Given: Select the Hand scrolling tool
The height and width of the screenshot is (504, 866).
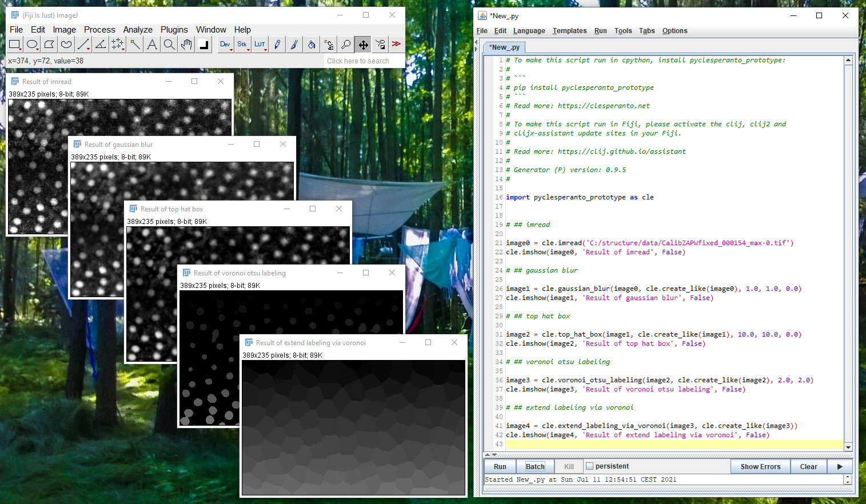Looking at the screenshot, I should pyautogui.click(x=186, y=44).
